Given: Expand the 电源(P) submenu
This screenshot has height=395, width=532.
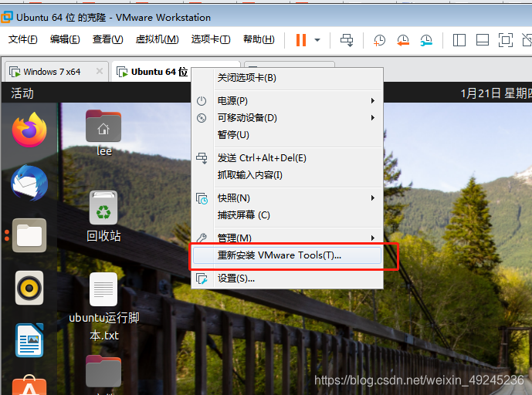Looking at the screenshot, I should (287, 101).
